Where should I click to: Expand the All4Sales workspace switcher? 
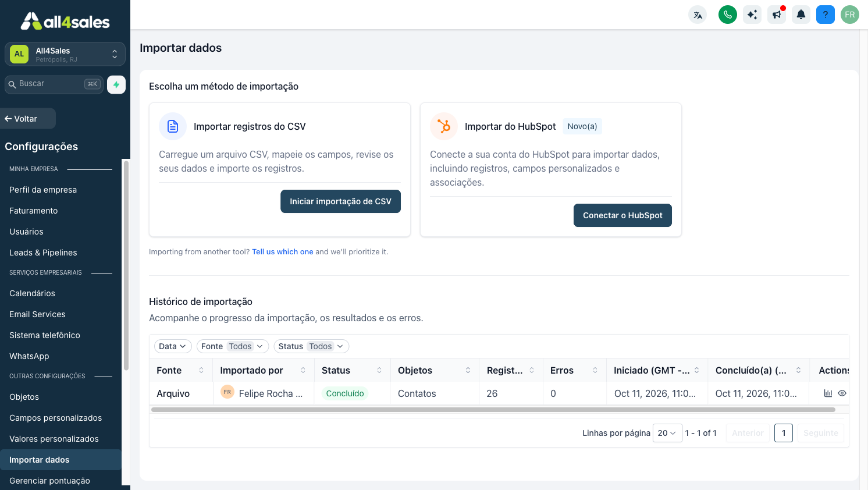[65, 54]
